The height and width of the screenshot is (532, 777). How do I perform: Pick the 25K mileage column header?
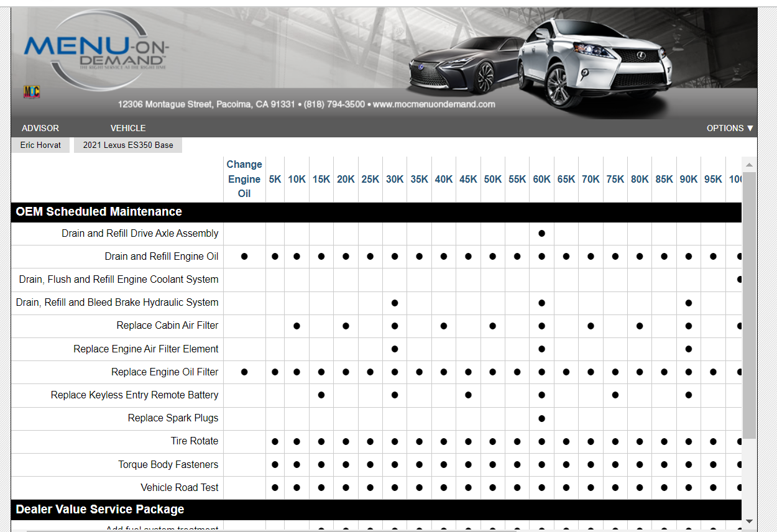pos(370,179)
